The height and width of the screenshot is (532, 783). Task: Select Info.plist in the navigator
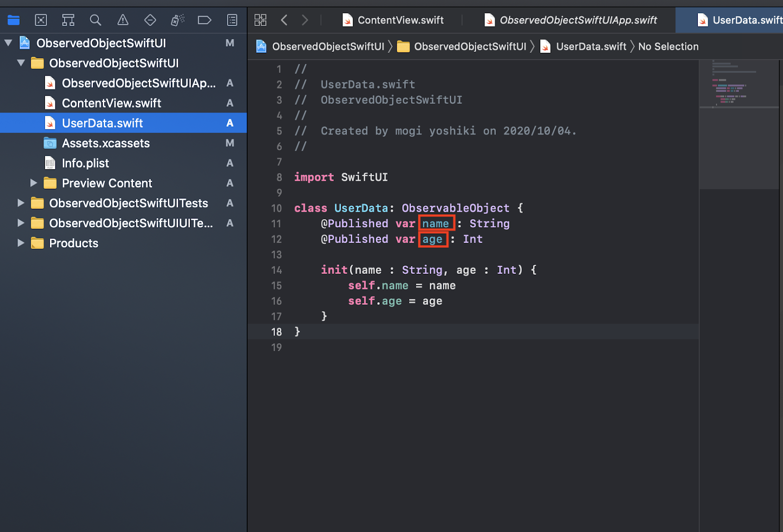tap(123, 163)
